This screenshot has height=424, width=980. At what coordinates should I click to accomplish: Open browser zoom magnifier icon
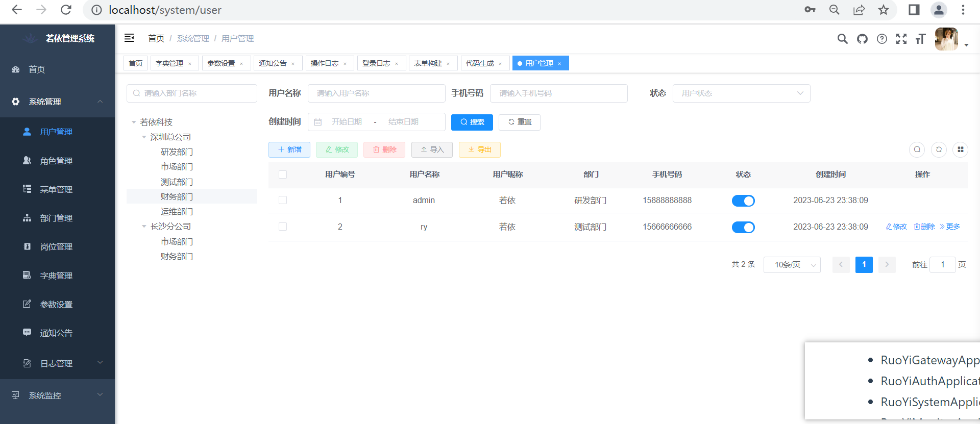tap(835, 10)
